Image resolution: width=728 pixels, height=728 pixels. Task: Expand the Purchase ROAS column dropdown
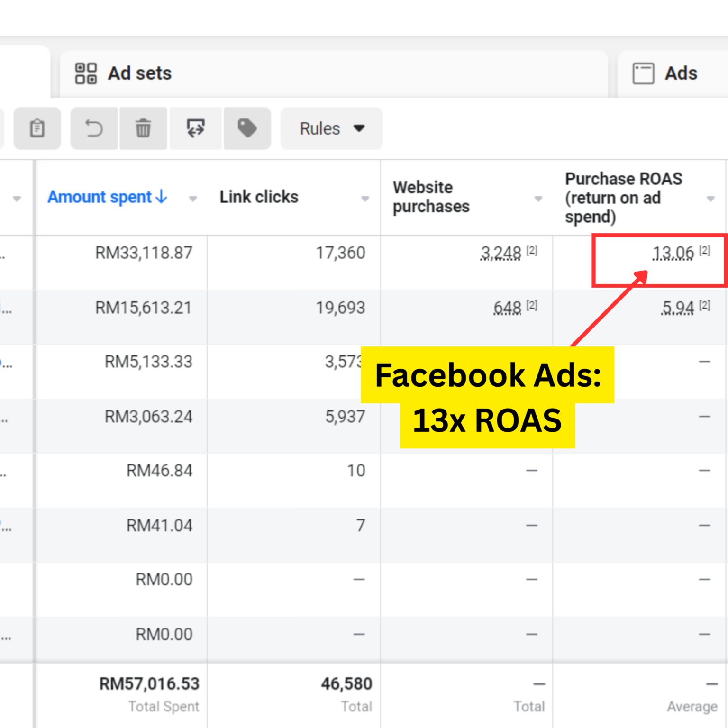point(710,199)
